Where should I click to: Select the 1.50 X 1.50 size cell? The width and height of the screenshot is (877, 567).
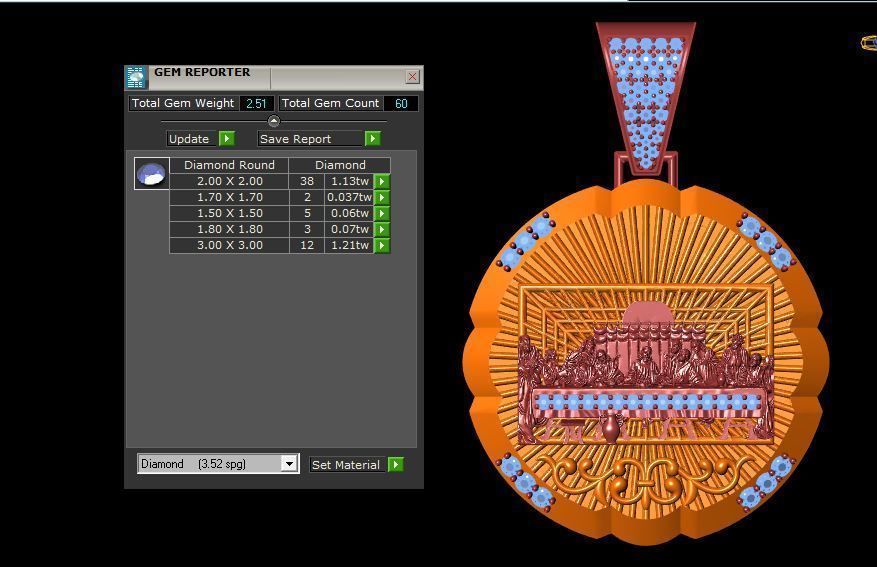pos(229,213)
